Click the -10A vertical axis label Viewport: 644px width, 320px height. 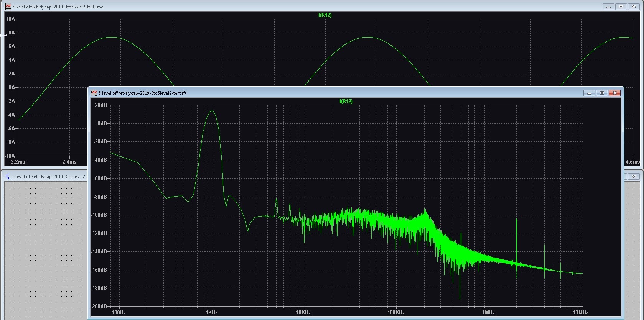tap(10, 156)
